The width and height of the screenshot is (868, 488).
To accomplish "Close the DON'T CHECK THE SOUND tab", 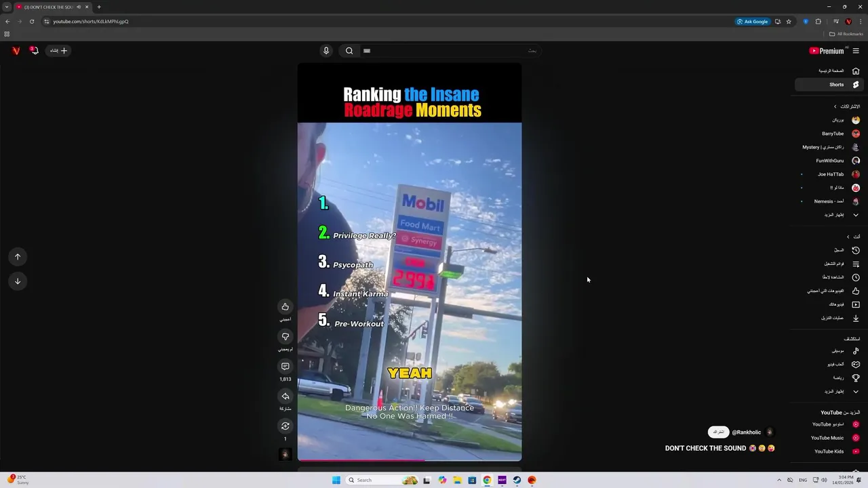I will [87, 7].
